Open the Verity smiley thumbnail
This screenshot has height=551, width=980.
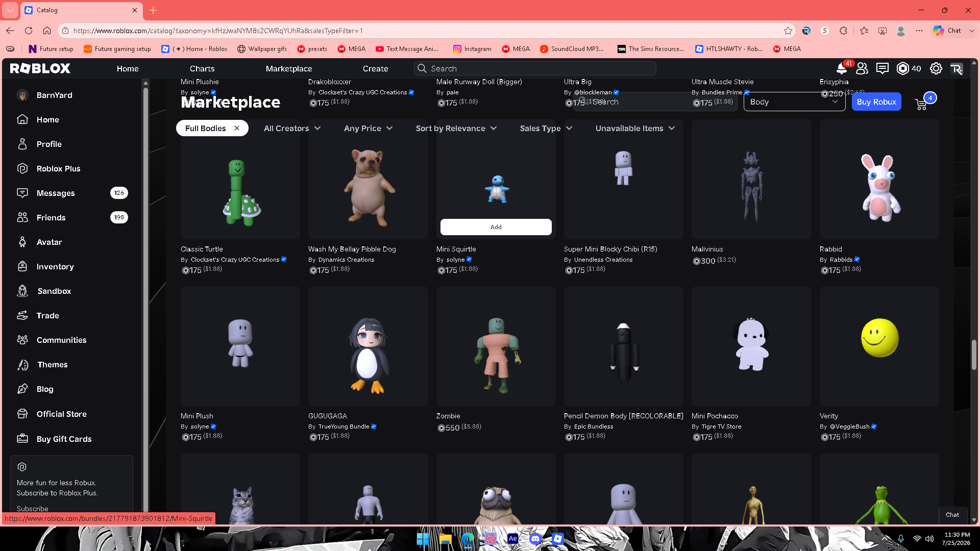point(879,346)
